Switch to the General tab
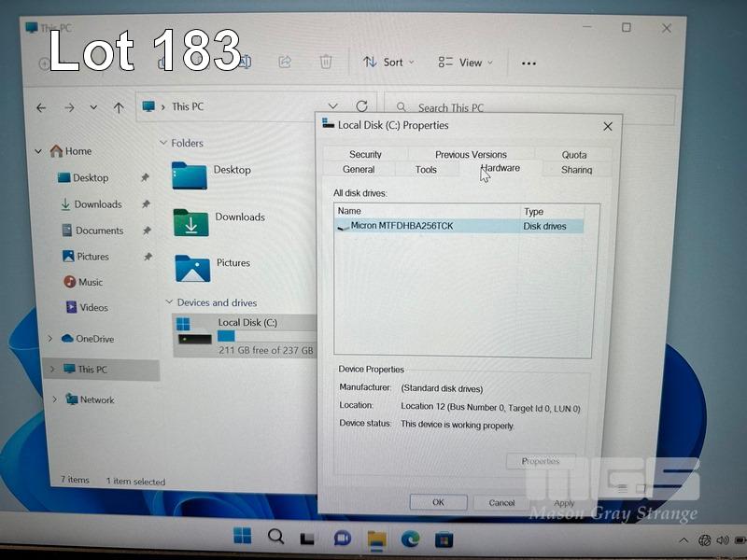 pyautogui.click(x=359, y=170)
